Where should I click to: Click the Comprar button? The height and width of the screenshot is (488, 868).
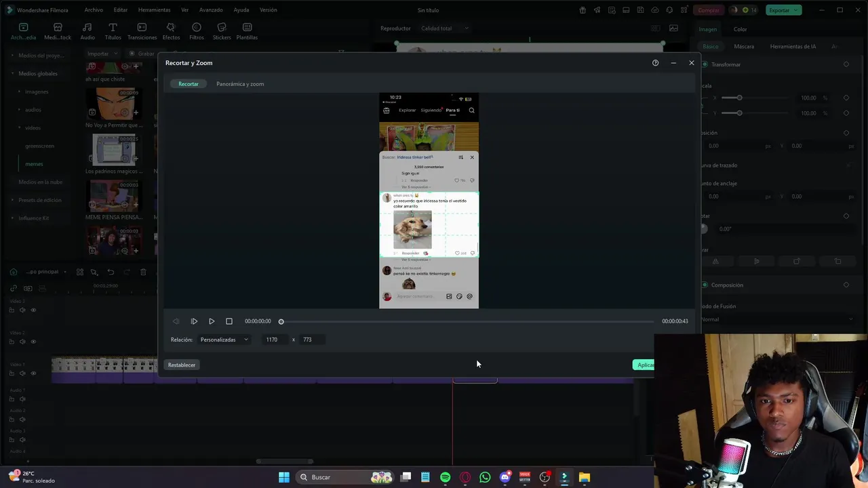pyautogui.click(x=709, y=10)
